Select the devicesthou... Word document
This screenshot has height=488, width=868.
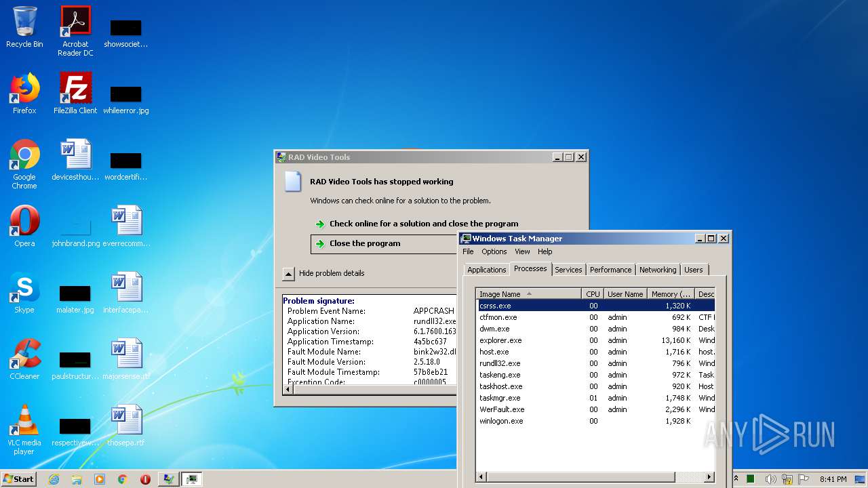point(75,160)
